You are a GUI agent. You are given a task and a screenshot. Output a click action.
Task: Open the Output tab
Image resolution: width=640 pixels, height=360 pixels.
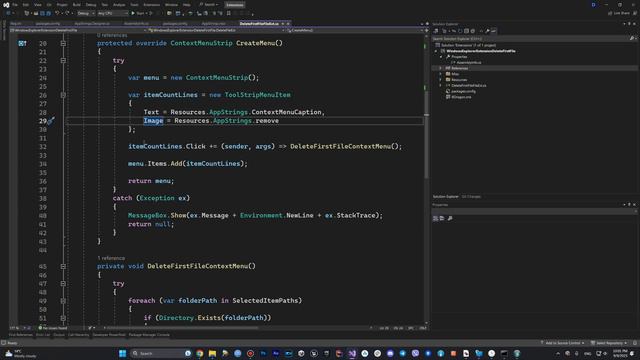[59, 335]
